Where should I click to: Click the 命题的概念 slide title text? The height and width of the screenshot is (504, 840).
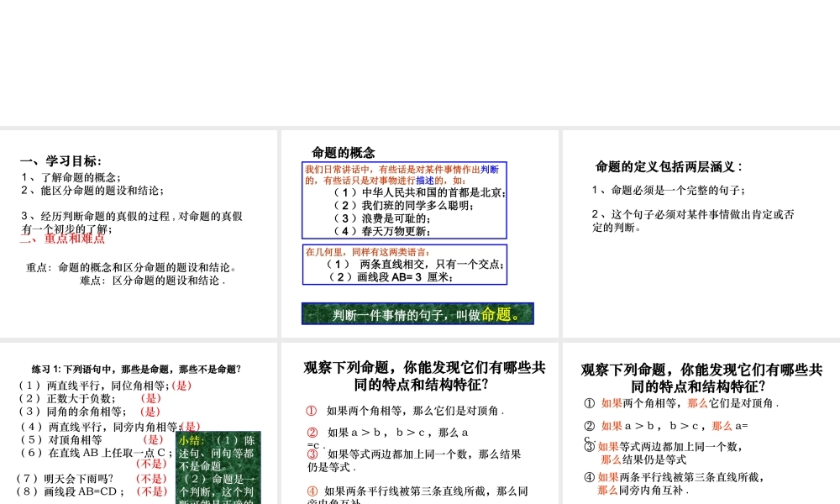coord(348,153)
